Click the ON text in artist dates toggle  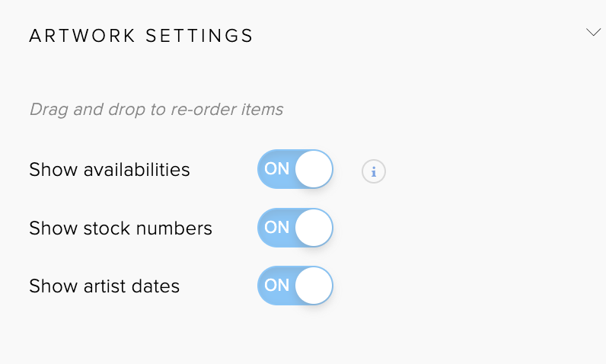[x=277, y=286]
